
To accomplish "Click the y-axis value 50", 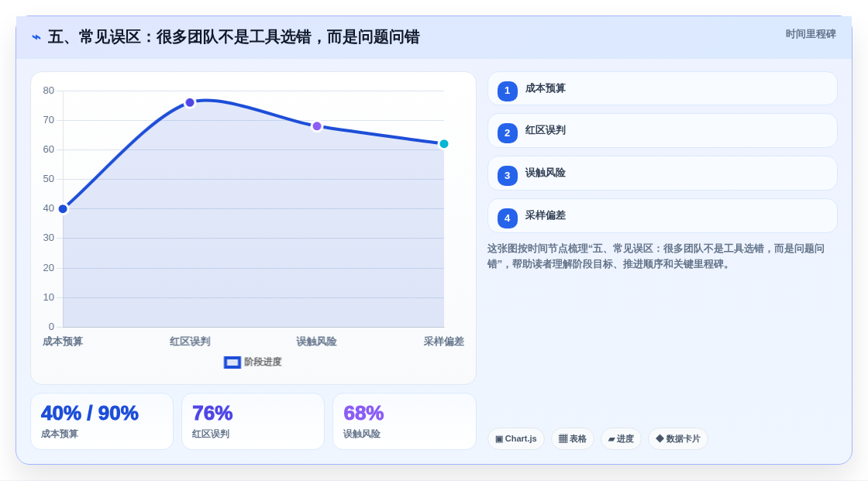I will (x=49, y=179).
